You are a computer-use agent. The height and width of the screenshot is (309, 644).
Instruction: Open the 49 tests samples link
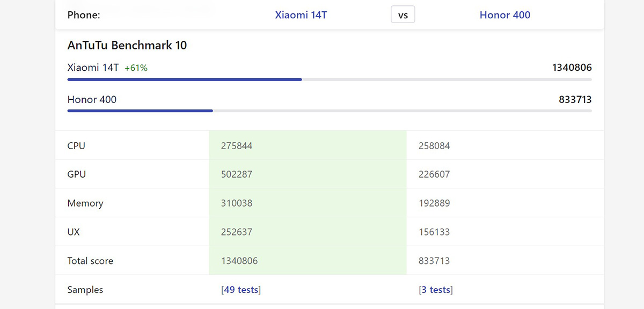pyautogui.click(x=241, y=290)
